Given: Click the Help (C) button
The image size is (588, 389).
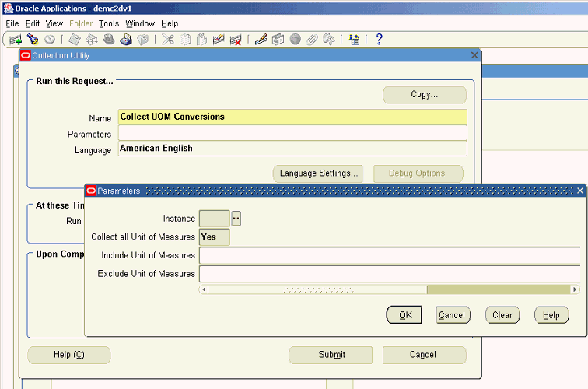Looking at the screenshot, I should point(69,355).
